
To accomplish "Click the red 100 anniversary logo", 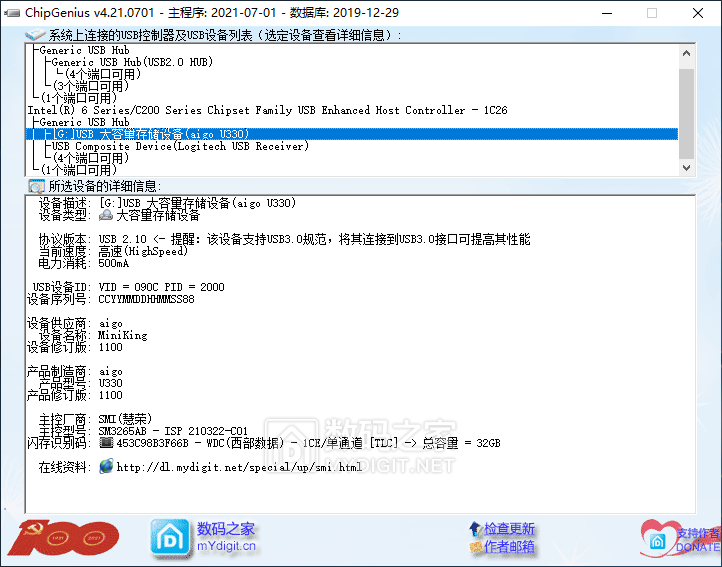I will (63, 537).
